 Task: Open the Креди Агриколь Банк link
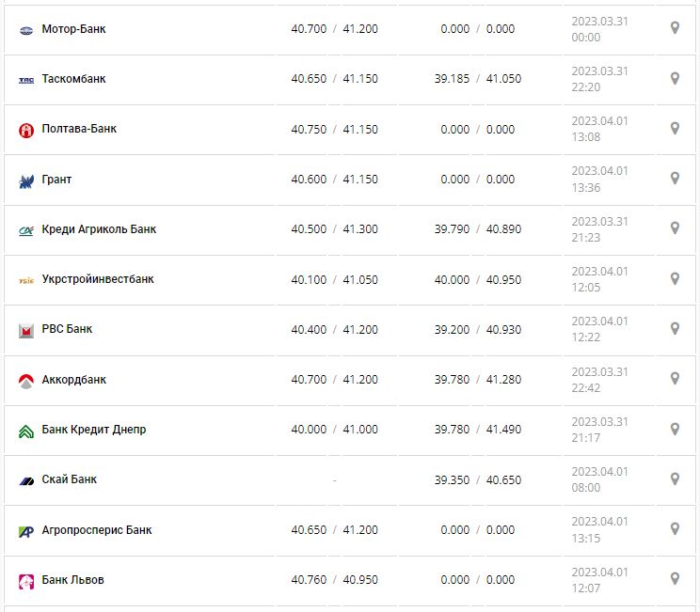[99, 229]
